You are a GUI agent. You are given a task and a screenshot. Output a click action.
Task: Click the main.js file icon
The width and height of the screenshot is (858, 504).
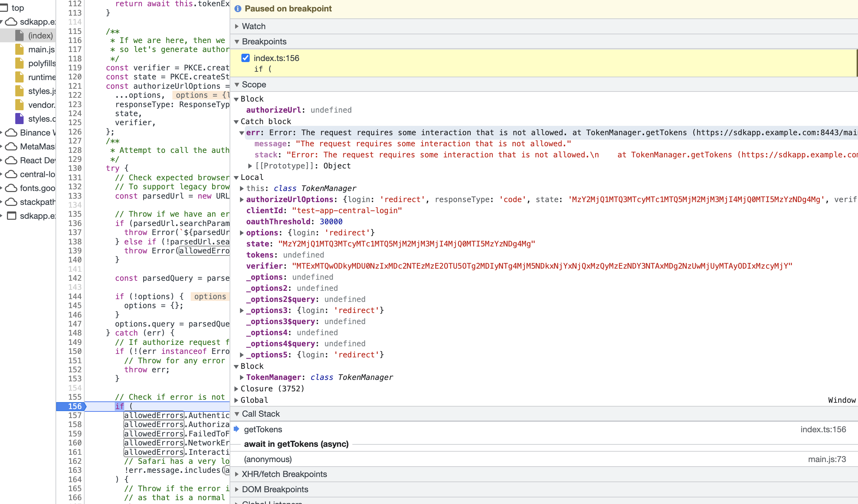(19, 50)
